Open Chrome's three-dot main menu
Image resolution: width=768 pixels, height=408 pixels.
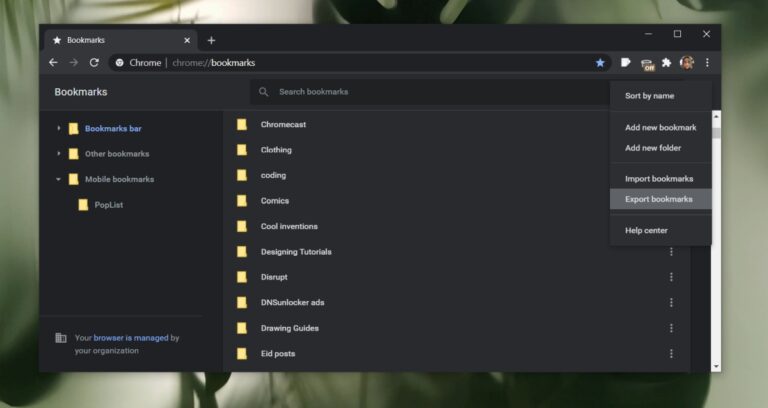tap(707, 63)
